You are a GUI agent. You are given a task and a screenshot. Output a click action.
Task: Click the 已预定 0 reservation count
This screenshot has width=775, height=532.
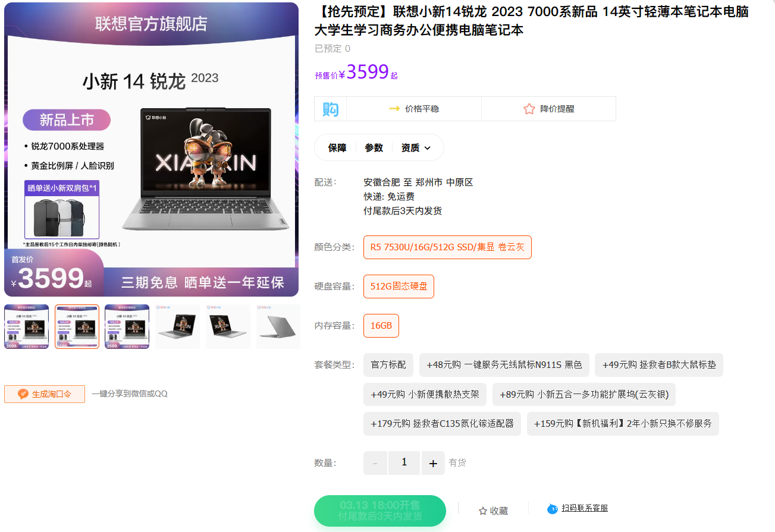click(x=332, y=49)
